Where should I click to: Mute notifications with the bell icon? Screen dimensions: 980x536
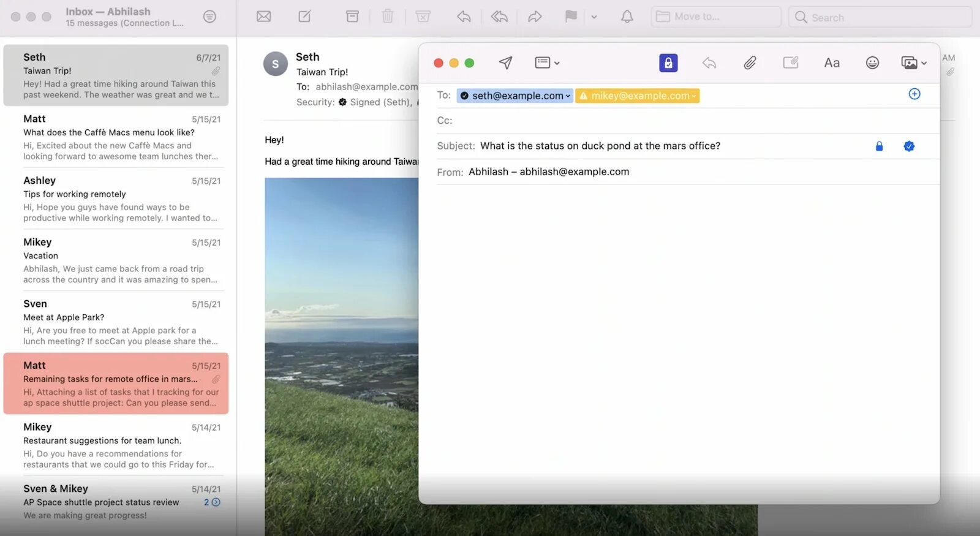click(x=627, y=17)
